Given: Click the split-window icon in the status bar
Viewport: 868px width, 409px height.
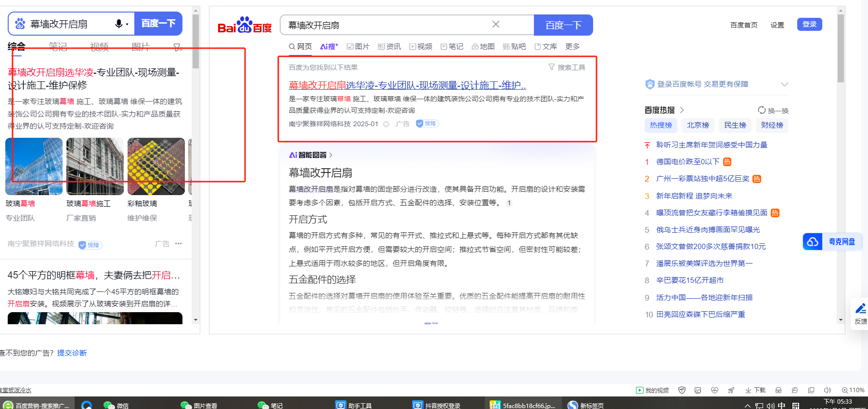Looking at the screenshot, I should (x=811, y=390).
